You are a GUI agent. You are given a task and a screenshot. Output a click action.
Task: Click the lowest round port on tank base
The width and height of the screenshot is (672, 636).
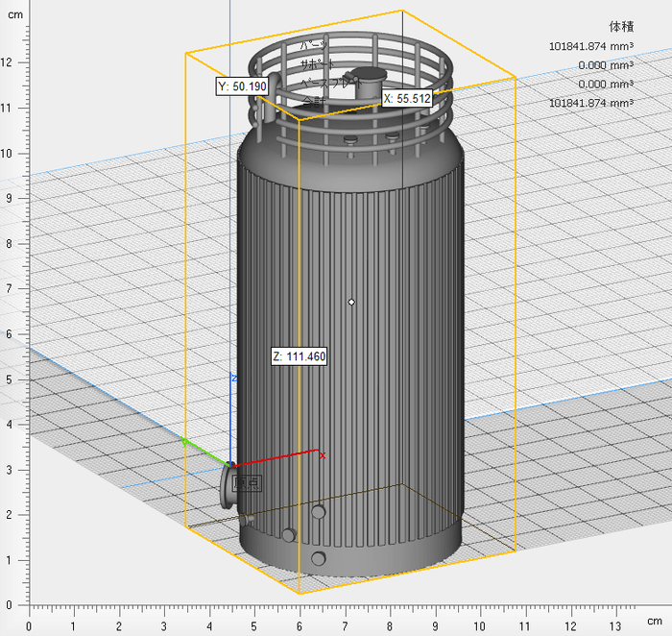tap(318, 559)
